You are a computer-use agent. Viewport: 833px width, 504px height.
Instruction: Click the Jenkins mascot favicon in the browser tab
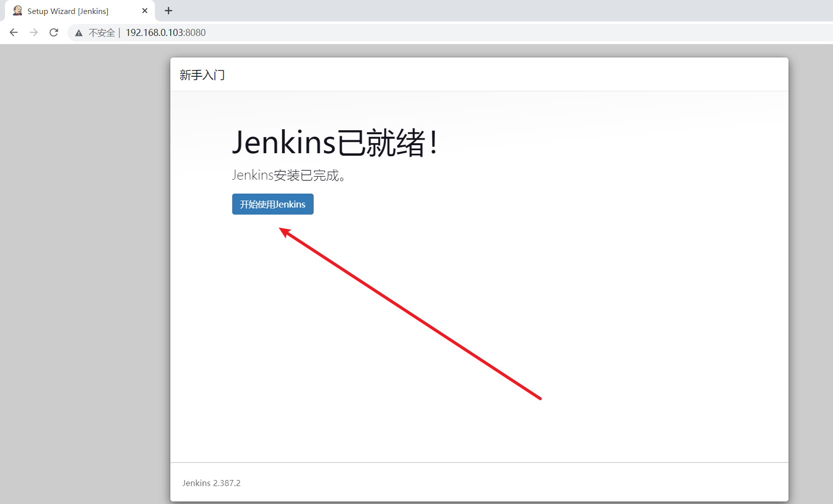click(x=17, y=10)
